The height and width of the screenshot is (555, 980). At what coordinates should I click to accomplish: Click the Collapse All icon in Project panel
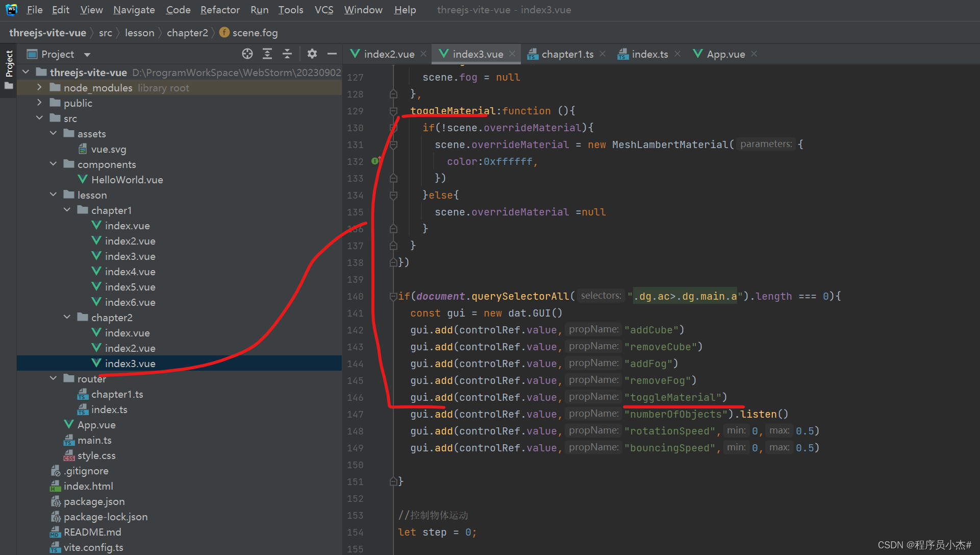point(287,54)
